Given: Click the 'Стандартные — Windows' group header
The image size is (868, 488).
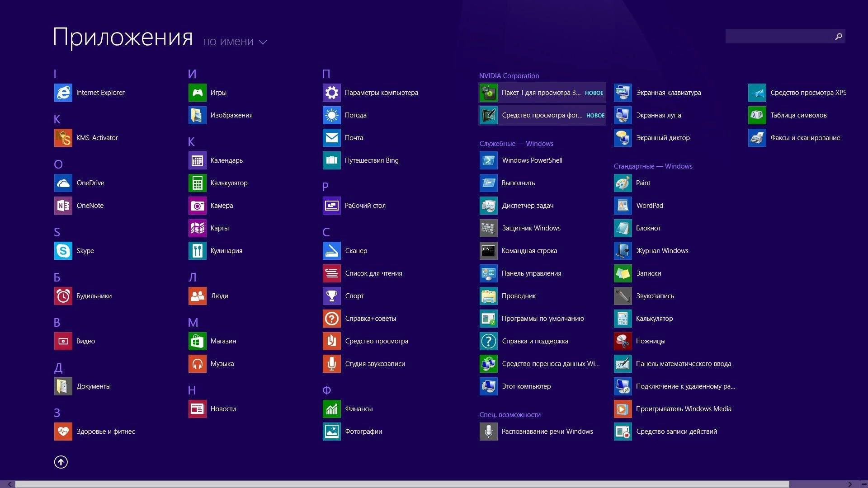Looking at the screenshot, I should pyautogui.click(x=653, y=166).
